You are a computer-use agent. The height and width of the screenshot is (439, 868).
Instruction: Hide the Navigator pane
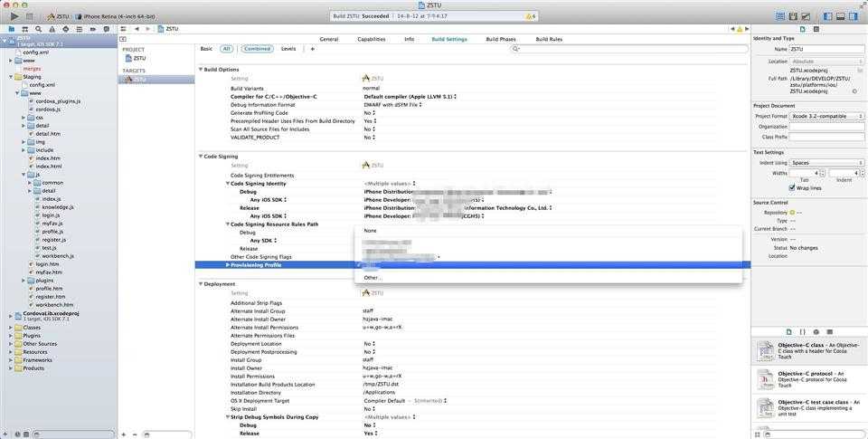[828, 16]
